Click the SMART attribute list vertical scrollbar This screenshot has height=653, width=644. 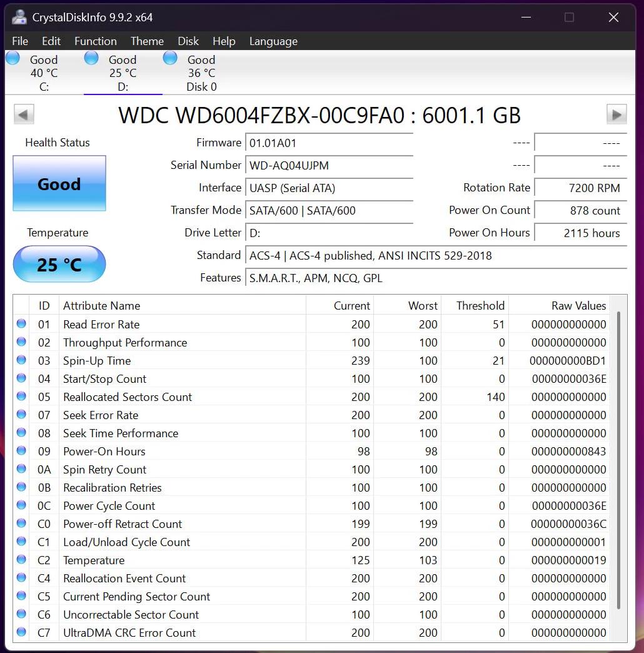618,460
